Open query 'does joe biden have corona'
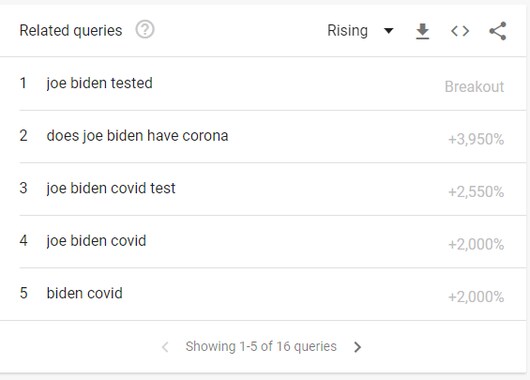This screenshot has width=530, height=380. (137, 136)
